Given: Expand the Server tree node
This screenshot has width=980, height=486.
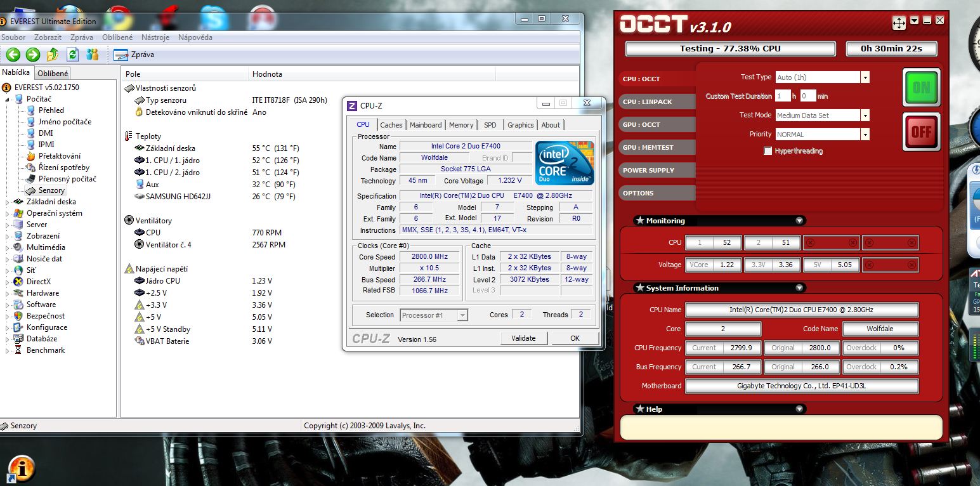Looking at the screenshot, I should pyautogui.click(x=8, y=225).
